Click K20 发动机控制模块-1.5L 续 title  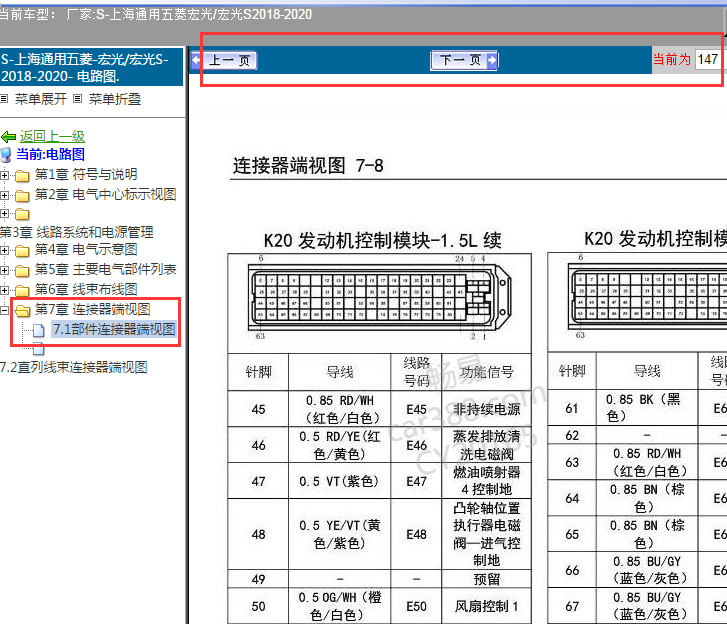pyautogui.click(x=383, y=241)
